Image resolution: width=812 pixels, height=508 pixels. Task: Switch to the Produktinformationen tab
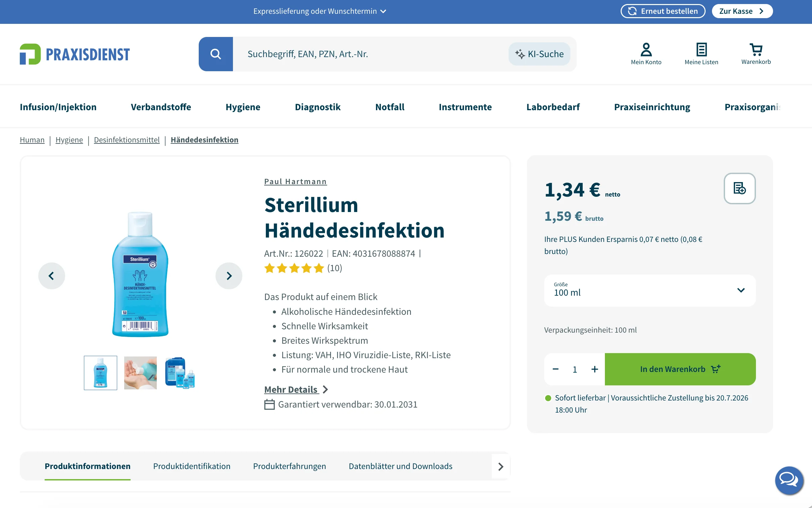[x=88, y=466]
